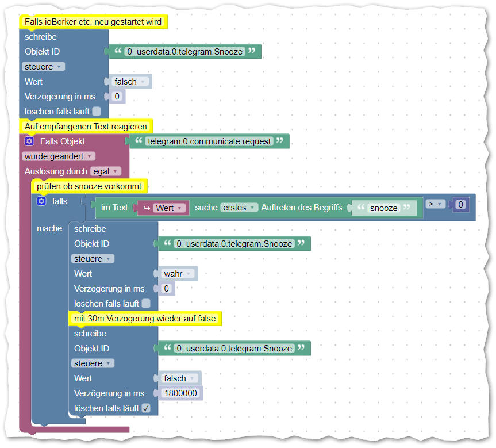Open gear settings on falls condition block
The image size is (496, 448).
(x=41, y=201)
